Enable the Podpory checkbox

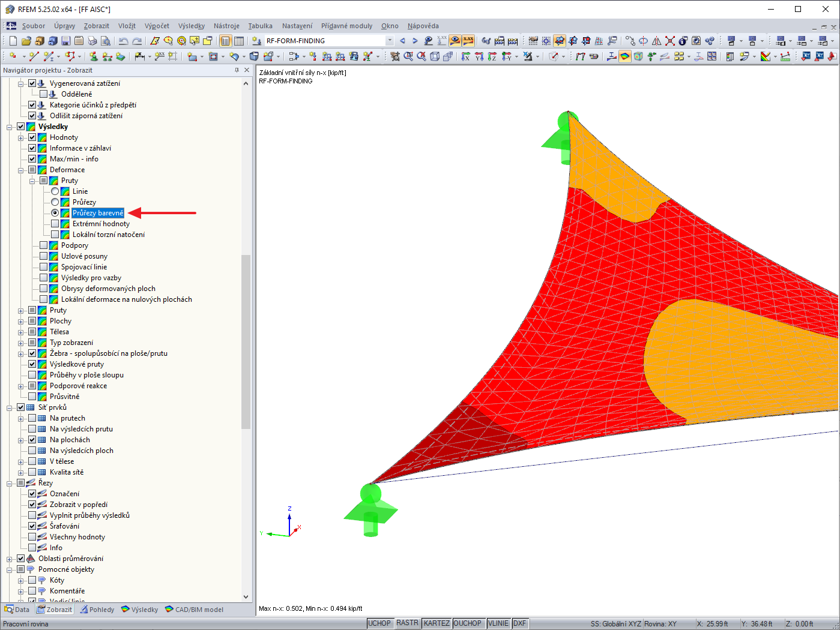(x=44, y=245)
